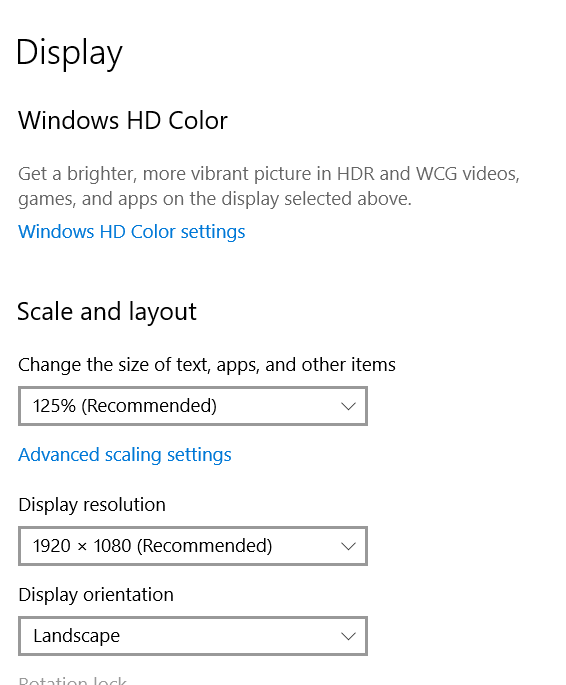Open the 1920 × 1080 resolution dropdown
Screen dimensions: 566x685
tap(193, 546)
